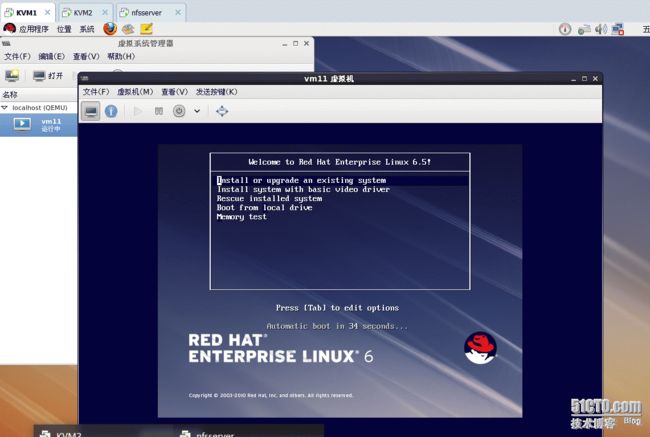
Task: Switch vm11 console to fullscreen
Action: (x=222, y=111)
